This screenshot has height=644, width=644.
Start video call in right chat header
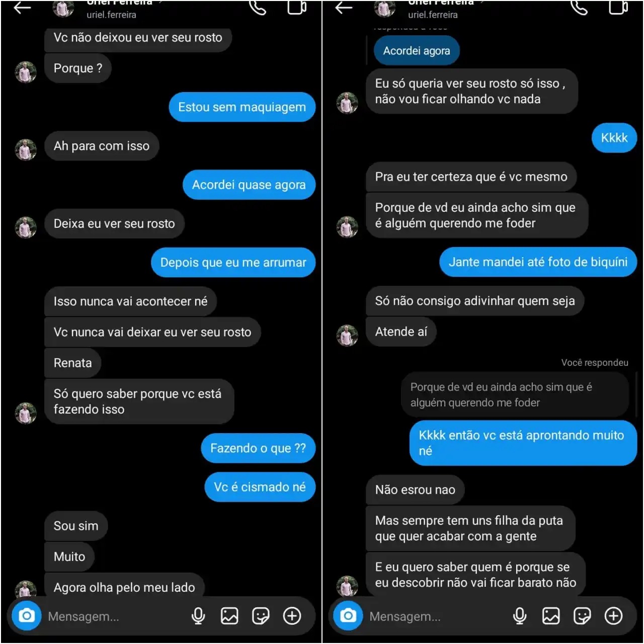[x=618, y=7]
